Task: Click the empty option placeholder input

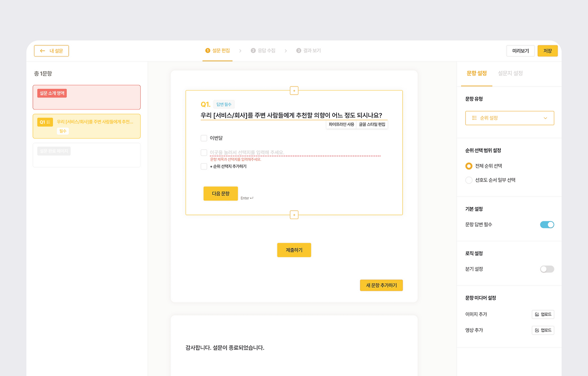Action: (x=295, y=152)
